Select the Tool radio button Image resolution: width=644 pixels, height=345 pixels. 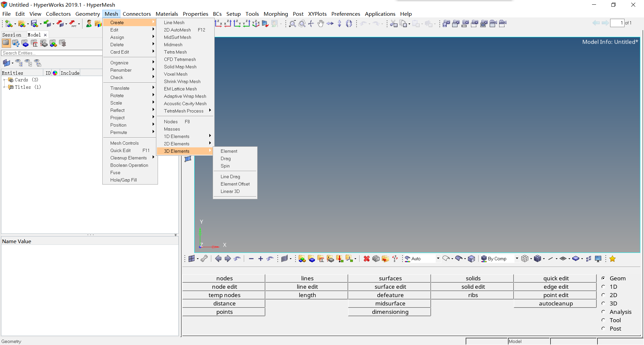603,320
